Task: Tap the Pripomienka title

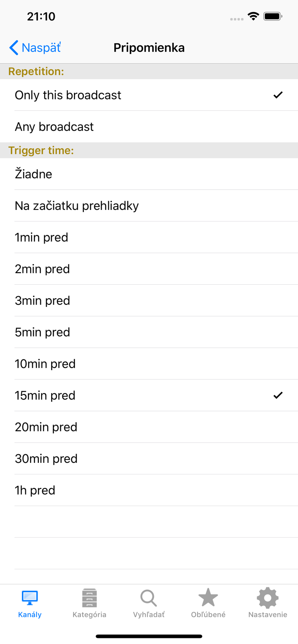Action: pos(149,48)
